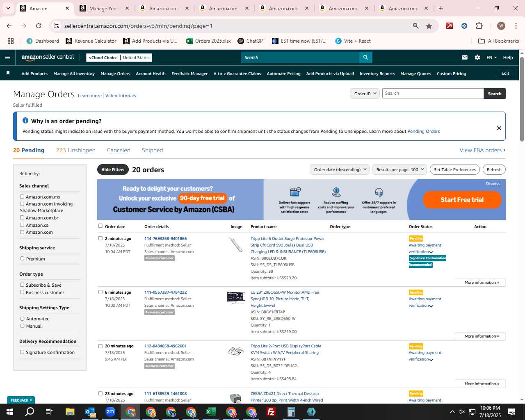The width and height of the screenshot is (525, 420).
Task: Switch to the Shipped orders tab
Action: [x=152, y=150]
